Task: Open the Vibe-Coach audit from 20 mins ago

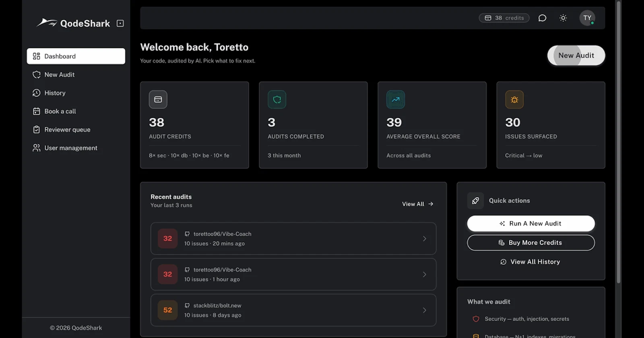Action: point(293,239)
